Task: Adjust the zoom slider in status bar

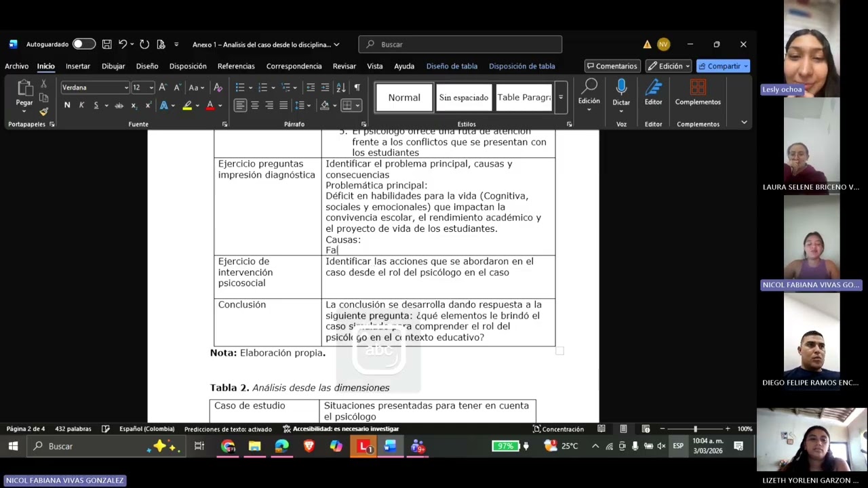Action: click(x=694, y=429)
